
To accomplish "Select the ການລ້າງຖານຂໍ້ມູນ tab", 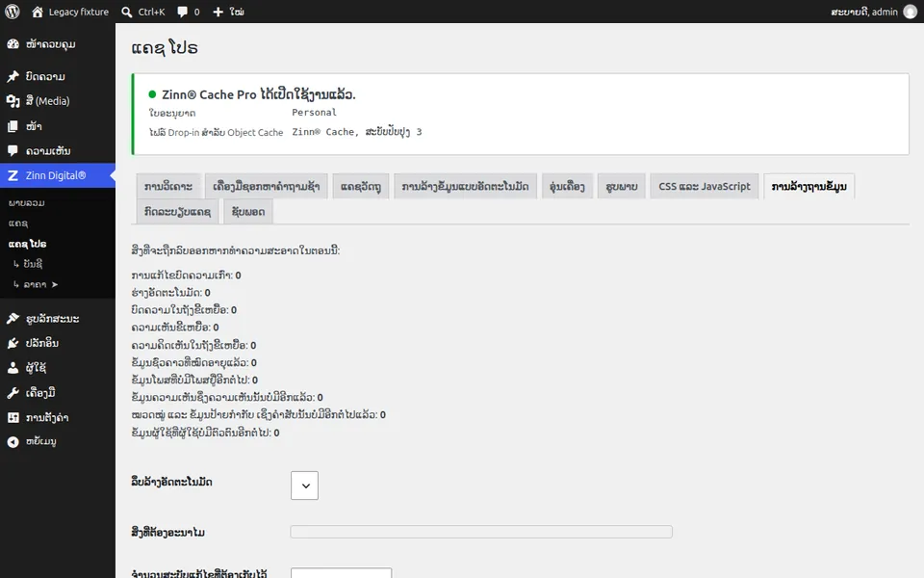I will tap(809, 186).
